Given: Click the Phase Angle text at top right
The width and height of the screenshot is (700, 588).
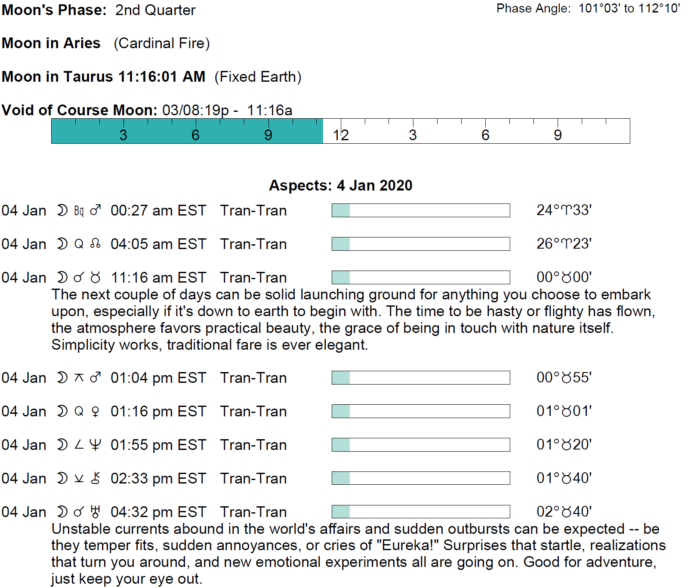Looking at the screenshot, I should click(588, 9).
